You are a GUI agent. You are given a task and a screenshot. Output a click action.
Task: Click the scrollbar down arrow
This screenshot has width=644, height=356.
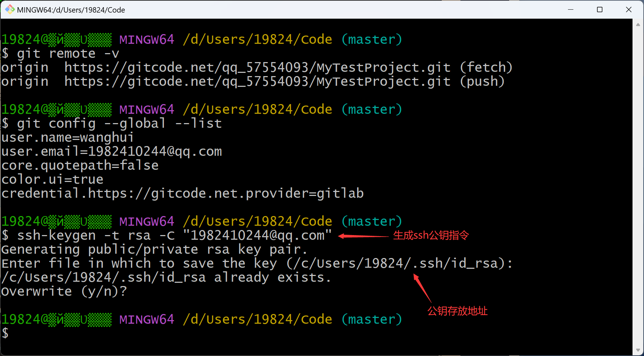(638, 350)
